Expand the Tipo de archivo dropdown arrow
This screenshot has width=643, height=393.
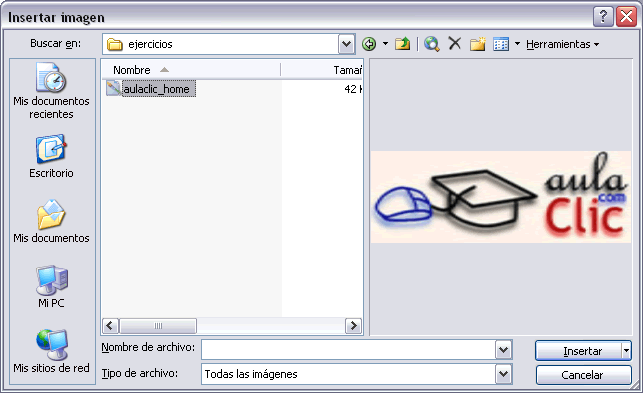point(504,374)
